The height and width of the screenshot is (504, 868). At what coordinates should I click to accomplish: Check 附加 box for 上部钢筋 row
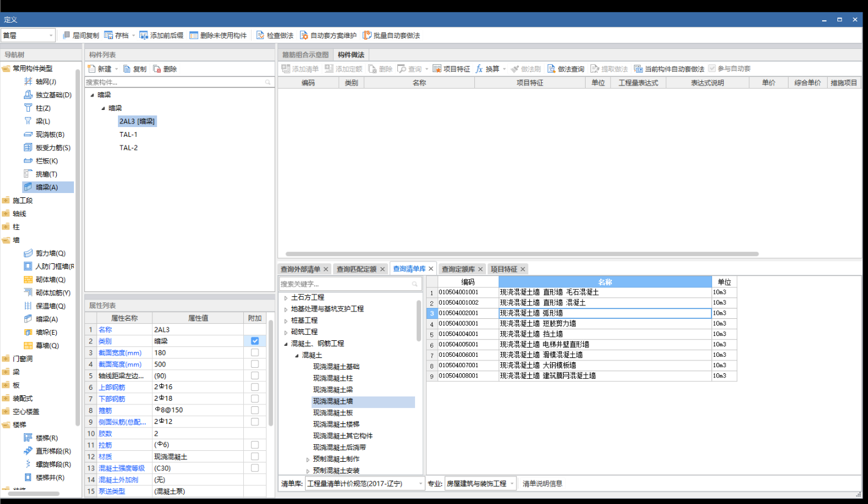[255, 387]
